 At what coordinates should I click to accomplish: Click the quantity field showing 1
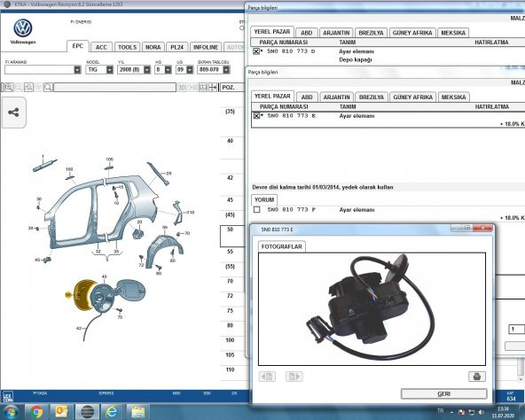(x=516, y=330)
